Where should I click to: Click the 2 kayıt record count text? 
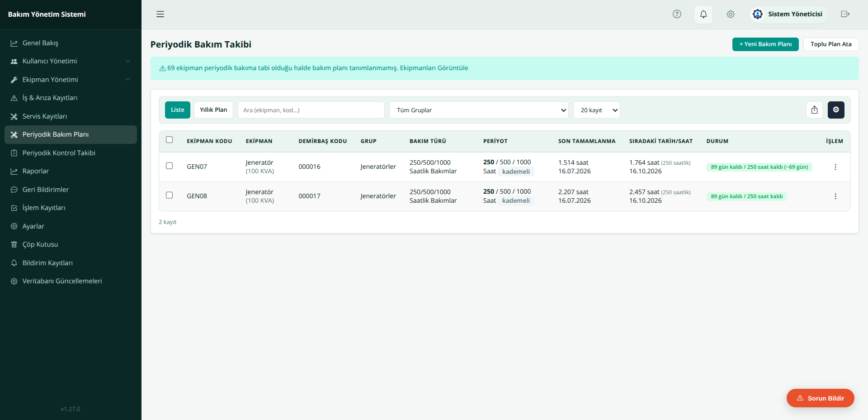coord(167,222)
